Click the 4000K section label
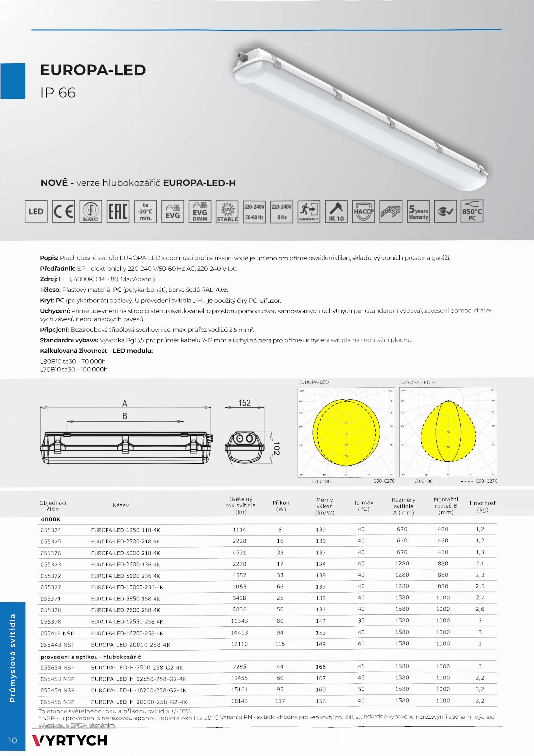The height and width of the screenshot is (756, 534). tap(51, 519)
